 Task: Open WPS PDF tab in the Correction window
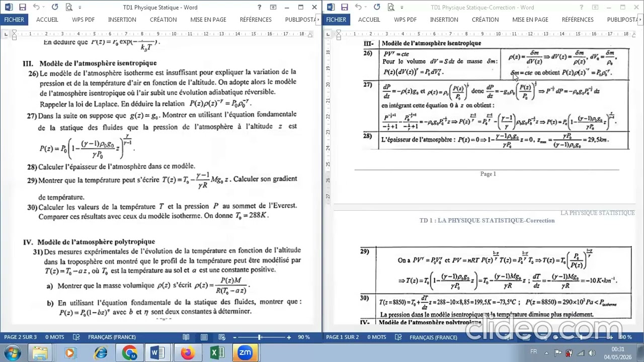[x=405, y=20]
